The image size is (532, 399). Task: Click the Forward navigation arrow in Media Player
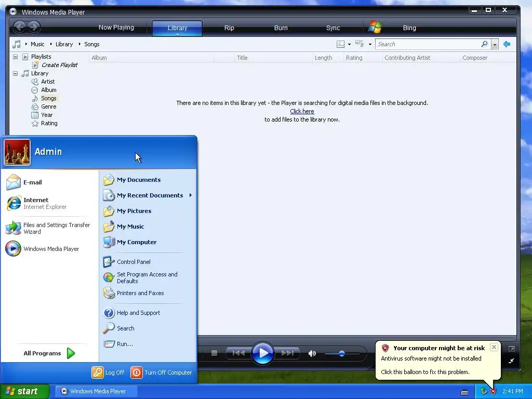pyautogui.click(x=34, y=27)
